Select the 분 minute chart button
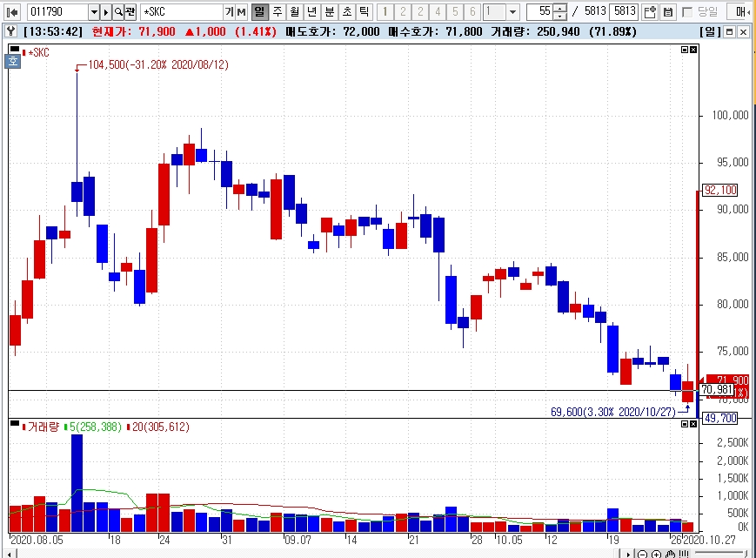The image size is (756, 558). 330,12
